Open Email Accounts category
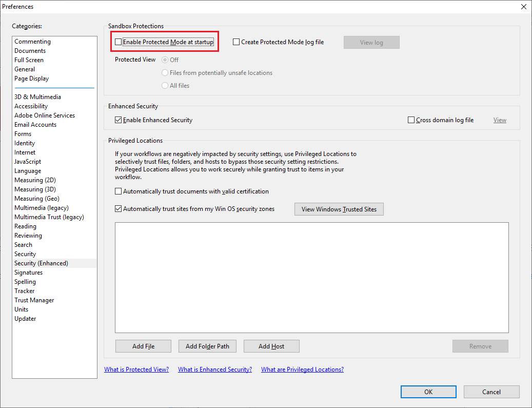This screenshot has height=408, width=532. click(x=54, y=125)
